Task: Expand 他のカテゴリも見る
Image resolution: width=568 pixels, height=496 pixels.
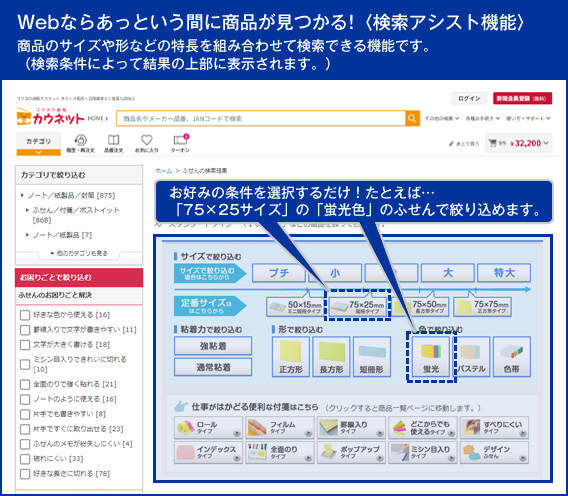Action: tap(79, 253)
